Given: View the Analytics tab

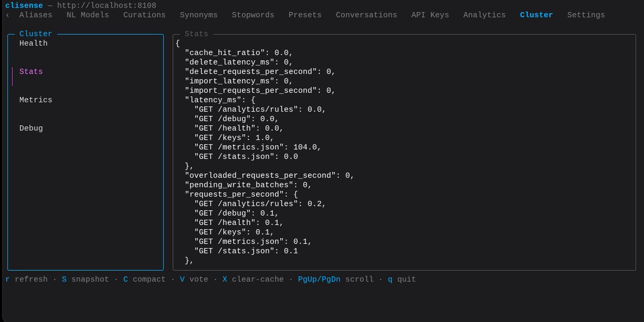Looking at the screenshot, I should point(485,15).
